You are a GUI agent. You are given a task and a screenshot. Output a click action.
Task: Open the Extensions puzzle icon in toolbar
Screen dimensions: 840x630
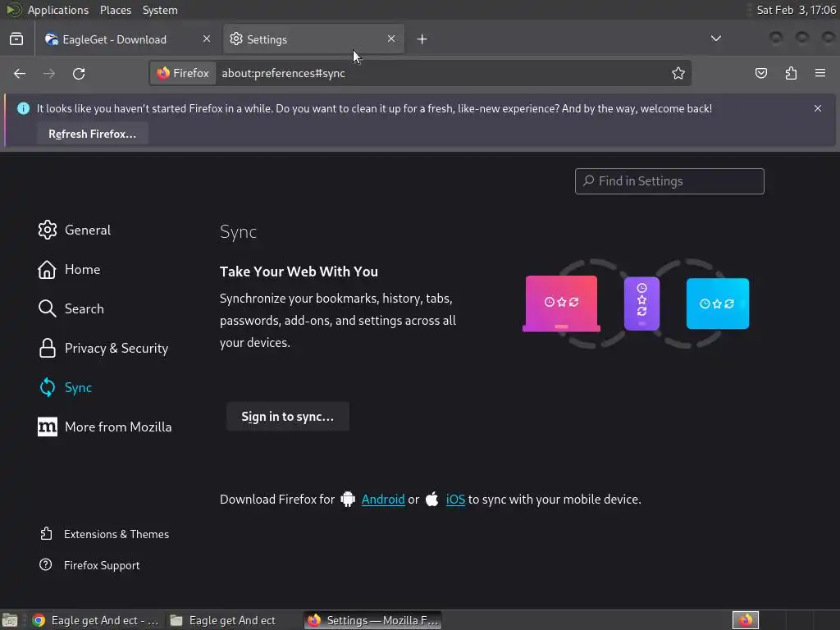(x=791, y=73)
